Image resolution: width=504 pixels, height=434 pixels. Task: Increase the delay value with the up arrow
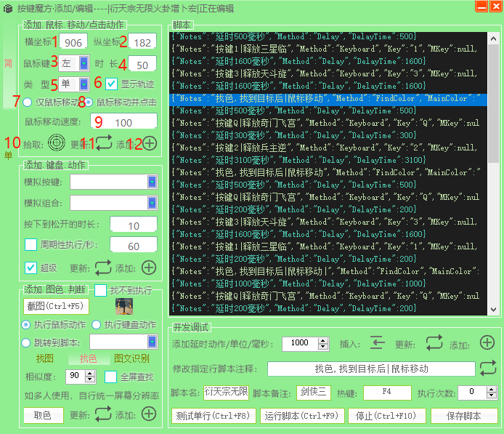323,341
